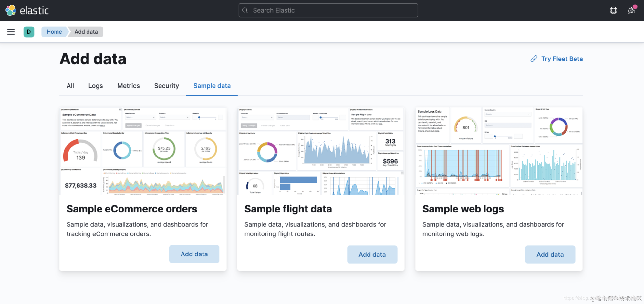The image size is (644, 304).
Task: Focus the Search Elastic field
Action: click(x=328, y=10)
